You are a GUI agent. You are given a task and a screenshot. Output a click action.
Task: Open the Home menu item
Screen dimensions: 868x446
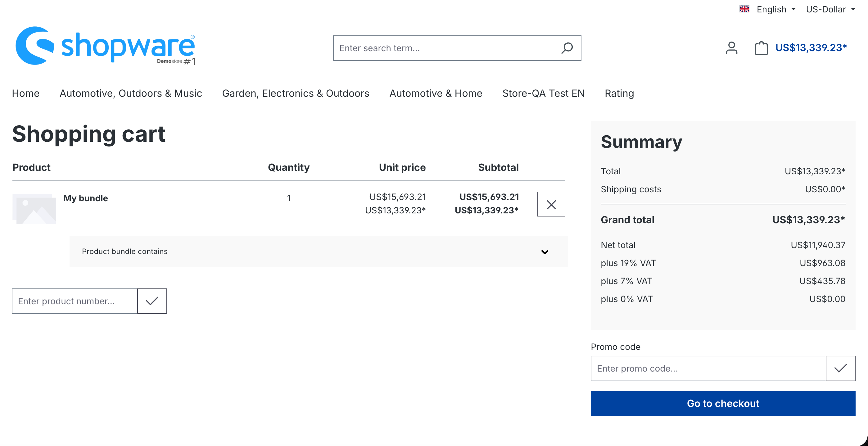pos(25,93)
